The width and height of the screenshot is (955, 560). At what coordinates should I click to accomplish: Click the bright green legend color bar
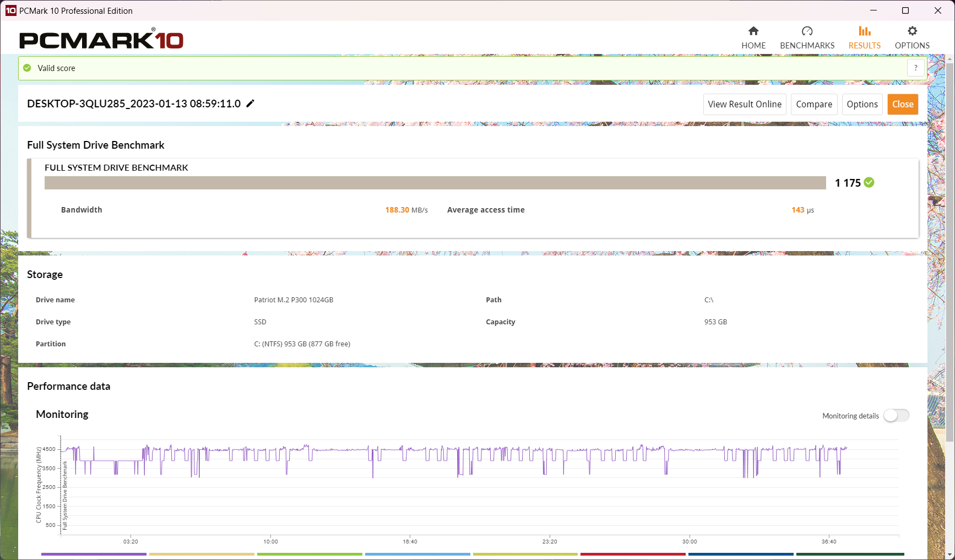[x=310, y=554]
